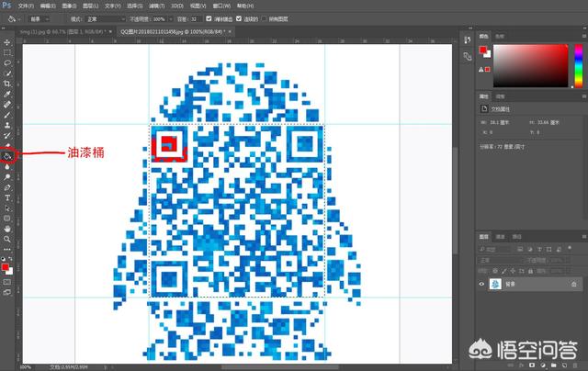Viewport: 588px width, 371px height.
Task: Select the History Brush tool
Action: 7,136
